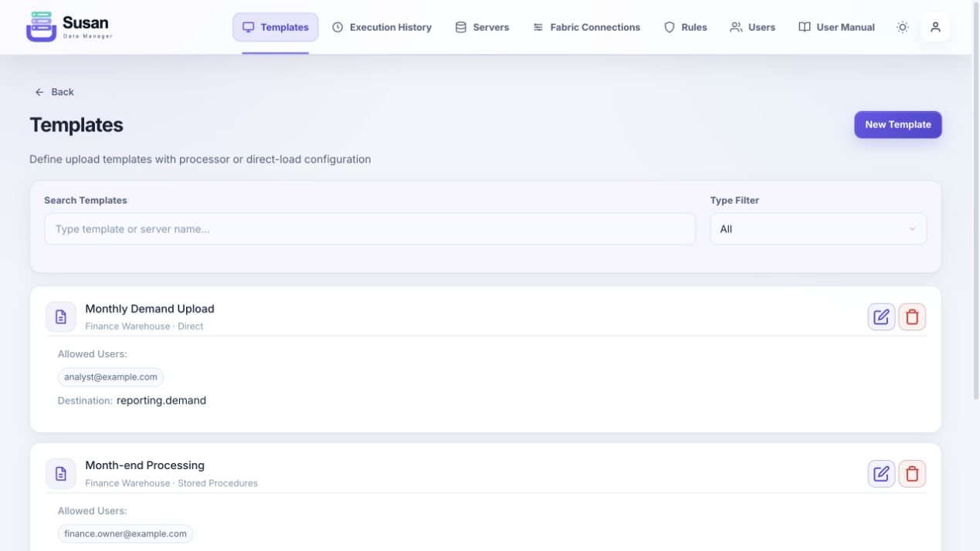The image size is (980, 551).
Task: Click the Susan Data Manager logo
Action: [70, 27]
